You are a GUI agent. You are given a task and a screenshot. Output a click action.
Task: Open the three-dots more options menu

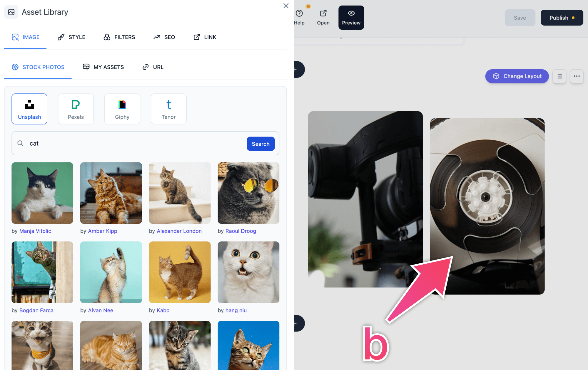(x=577, y=76)
